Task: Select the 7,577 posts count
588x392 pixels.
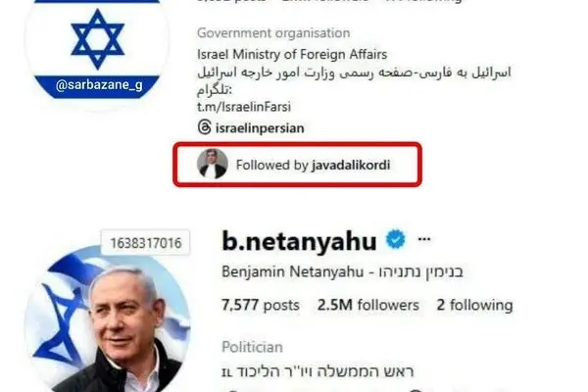Action: point(261,305)
